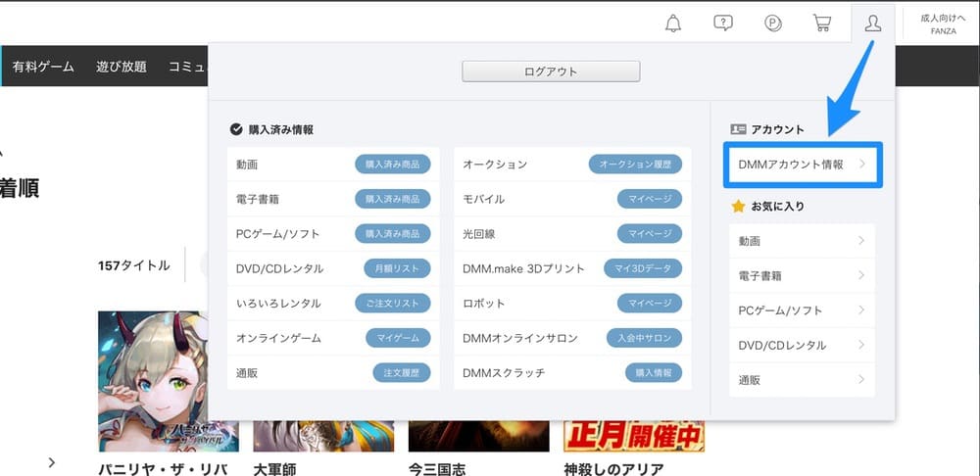
Task: Expand 動画 in favorites list
Action: tap(802, 241)
